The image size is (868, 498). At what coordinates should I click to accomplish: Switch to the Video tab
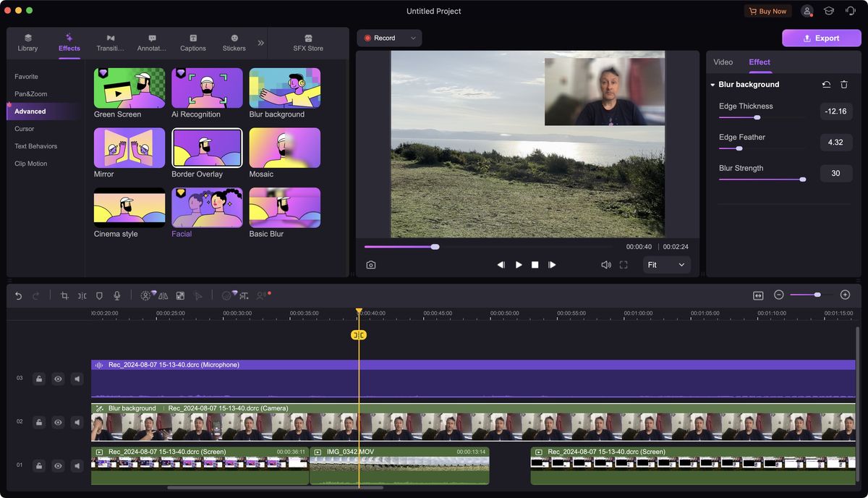[723, 62]
